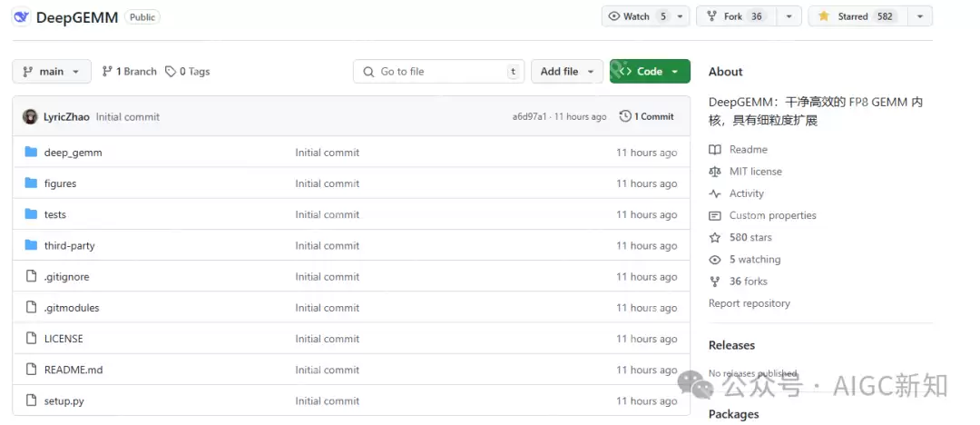This screenshot has width=980, height=425.
Task: View the 1 Branch list
Action: pyautogui.click(x=130, y=72)
